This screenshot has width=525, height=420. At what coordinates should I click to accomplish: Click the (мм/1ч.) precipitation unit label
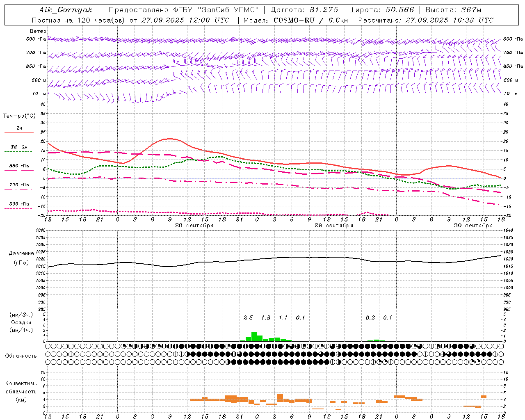pyautogui.click(x=21, y=330)
